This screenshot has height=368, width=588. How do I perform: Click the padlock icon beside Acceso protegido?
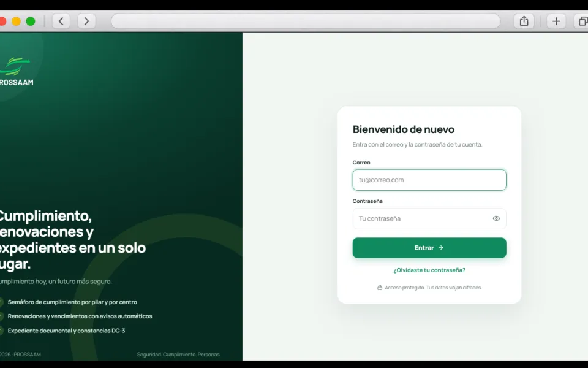coord(380,287)
